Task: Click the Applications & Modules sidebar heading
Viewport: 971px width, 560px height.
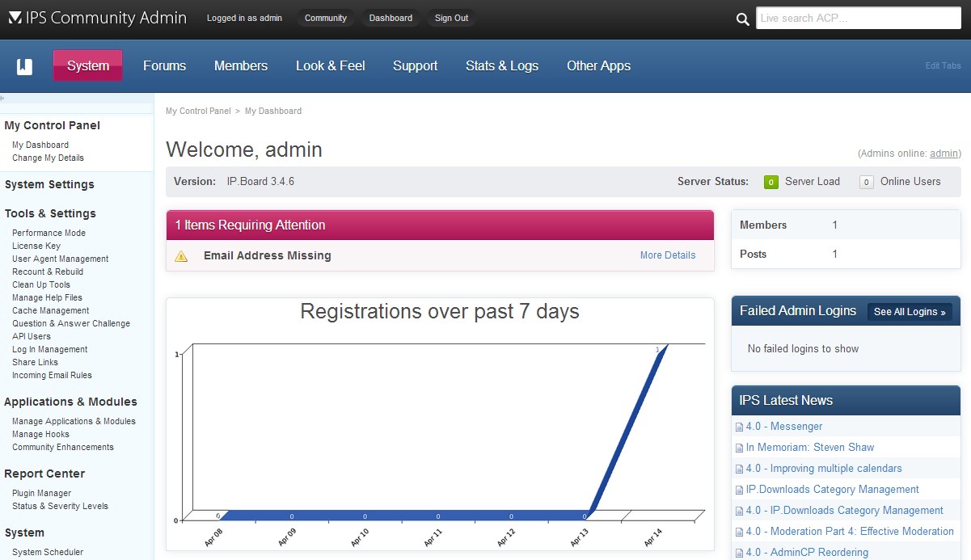Action: (x=70, y=402)
